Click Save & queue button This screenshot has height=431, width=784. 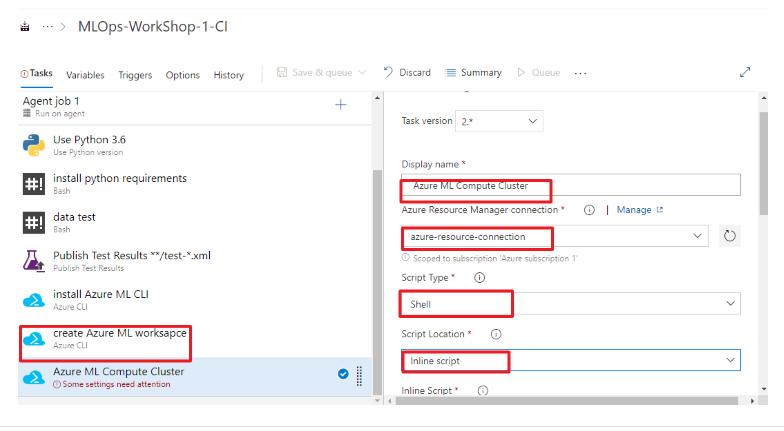coord(315,72)
